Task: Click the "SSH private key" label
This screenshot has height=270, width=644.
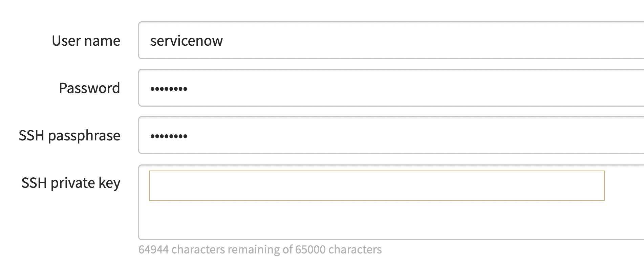Action: [71, 183]
